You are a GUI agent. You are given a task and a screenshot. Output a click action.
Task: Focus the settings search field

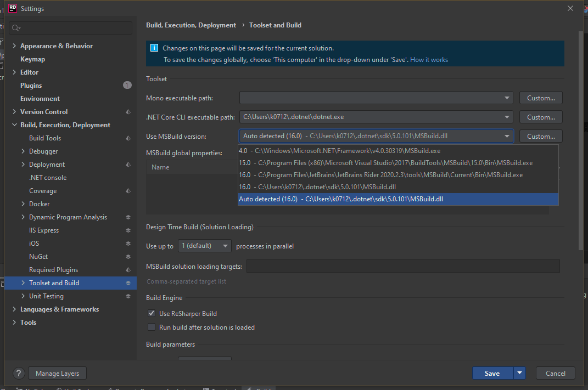point(71,28)
